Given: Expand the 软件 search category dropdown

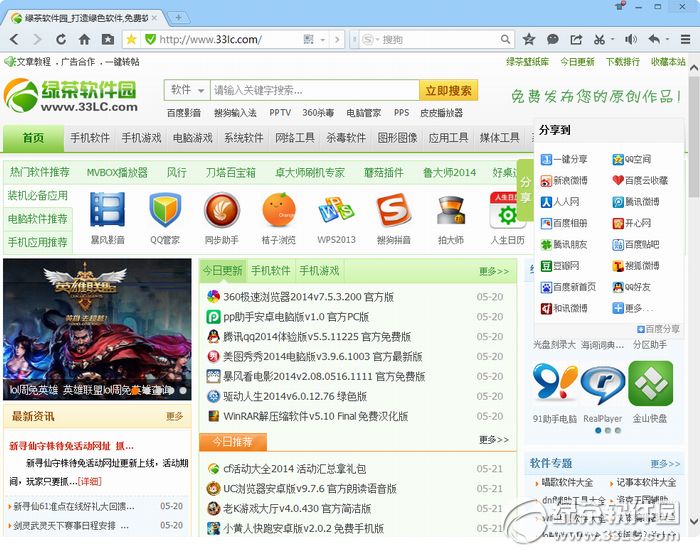Looking at the screenshot, I should point(187,90).
